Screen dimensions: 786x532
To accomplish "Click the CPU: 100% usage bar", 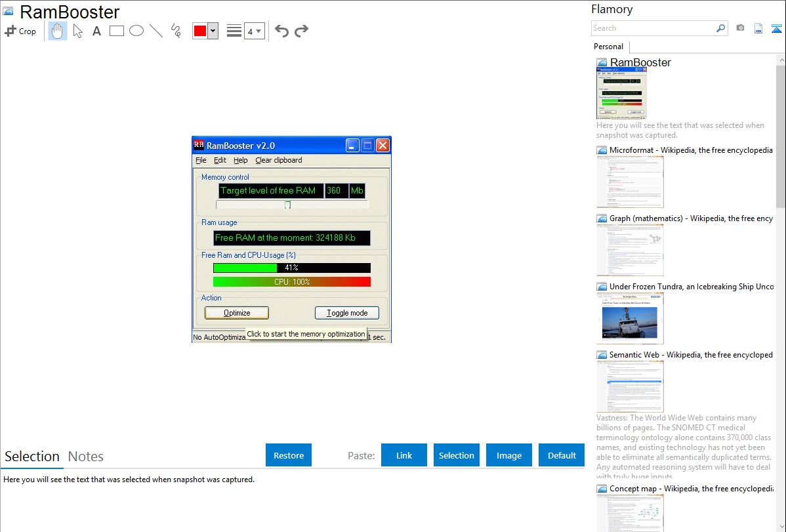I will tap(292, 282).
